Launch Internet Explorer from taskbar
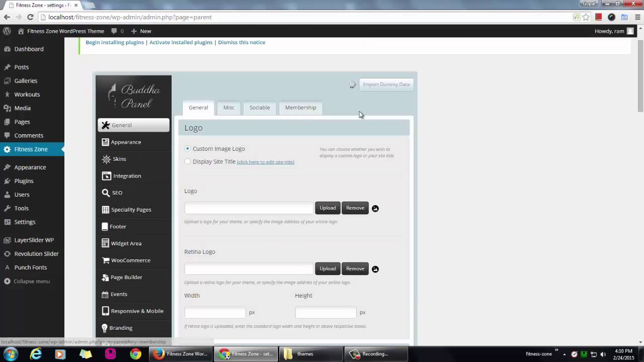644x362 pixels. [x=36, y=354]
